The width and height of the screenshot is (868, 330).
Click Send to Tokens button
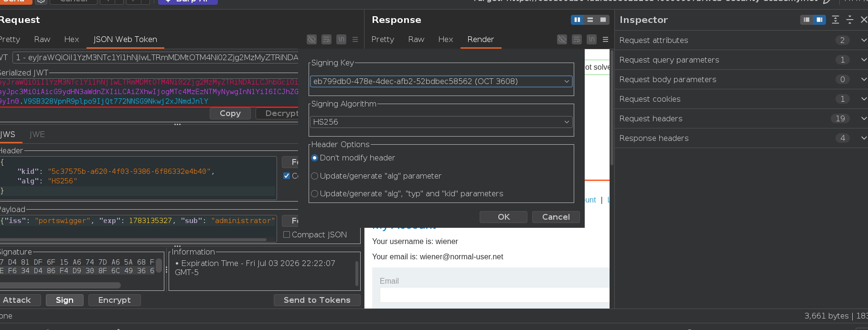[317, 300]
